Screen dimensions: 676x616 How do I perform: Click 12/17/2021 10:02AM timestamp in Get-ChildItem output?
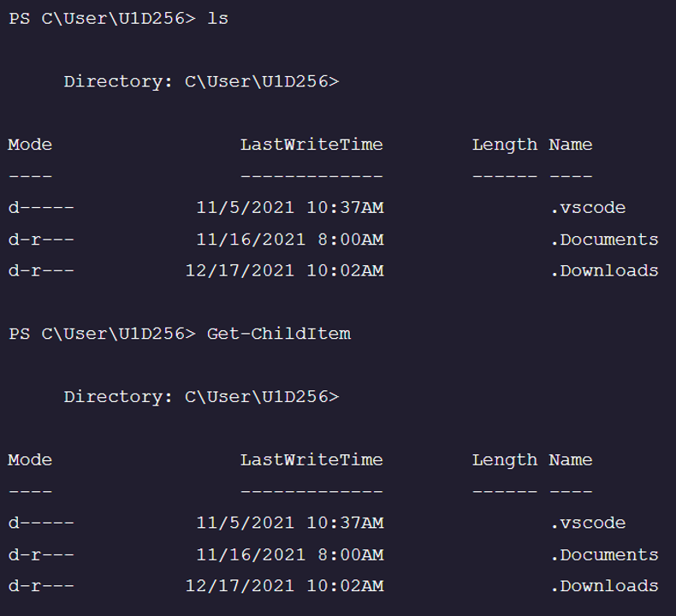coord(284,586)
